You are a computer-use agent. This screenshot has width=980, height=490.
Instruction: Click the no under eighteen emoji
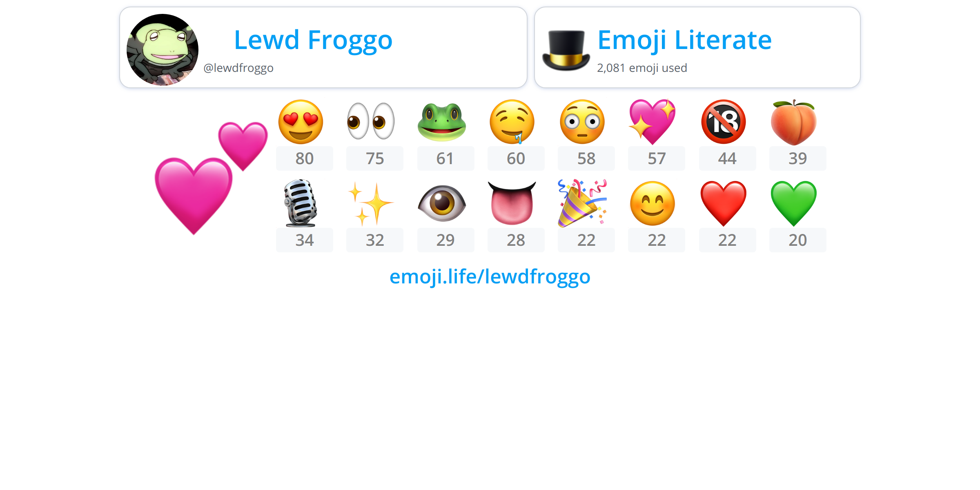click(x=724, y=122)
